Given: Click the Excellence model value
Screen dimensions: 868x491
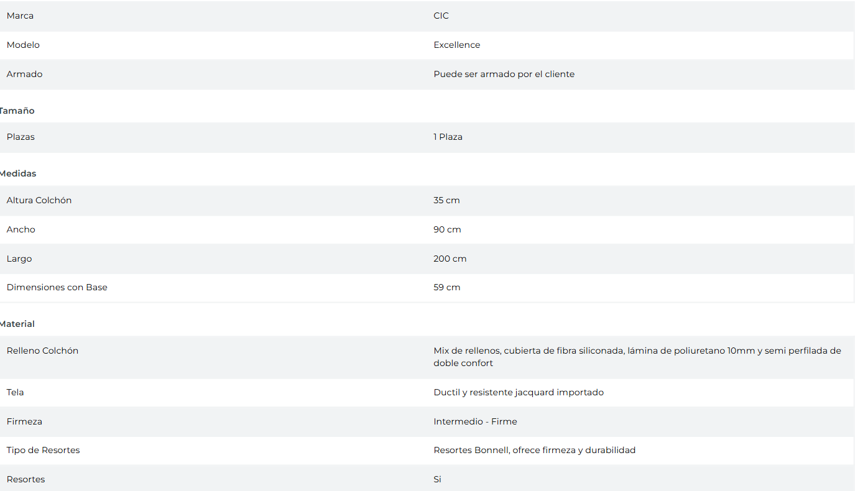Looking at the screenshot, I should tap(456, 45).
